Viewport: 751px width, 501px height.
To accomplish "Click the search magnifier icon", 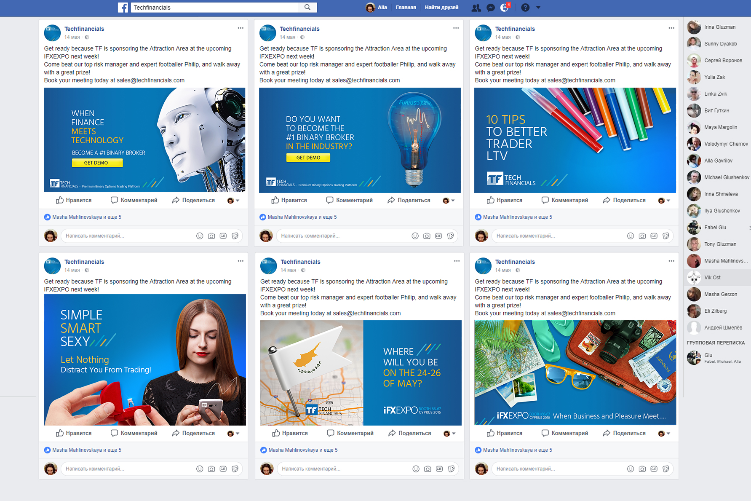I will [307, 7].
